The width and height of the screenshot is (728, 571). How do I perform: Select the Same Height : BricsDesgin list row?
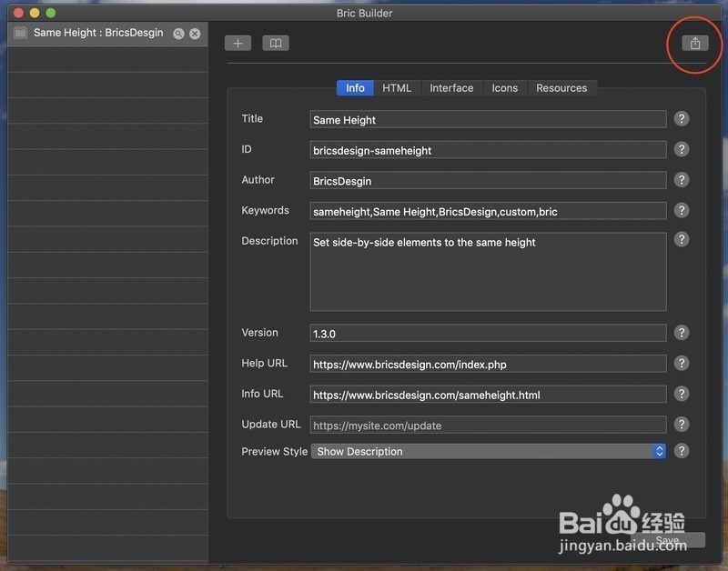tap(107, 34)
